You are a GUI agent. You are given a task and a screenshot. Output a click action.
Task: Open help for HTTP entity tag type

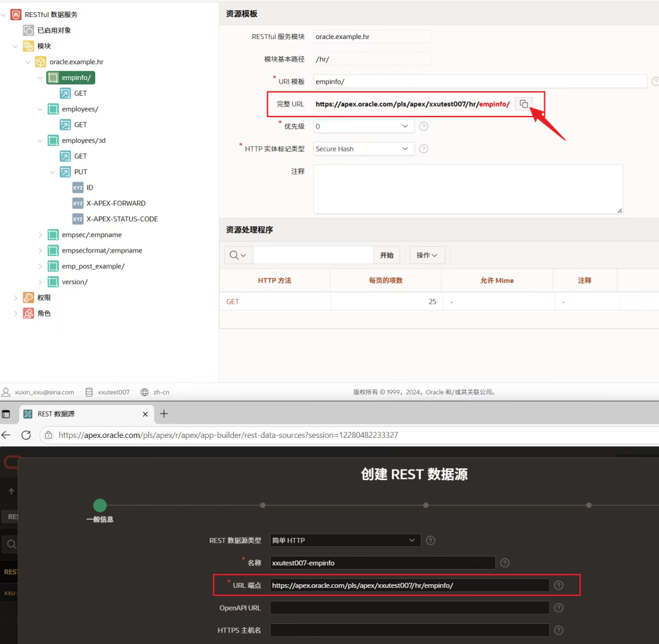tap(423, 149)
